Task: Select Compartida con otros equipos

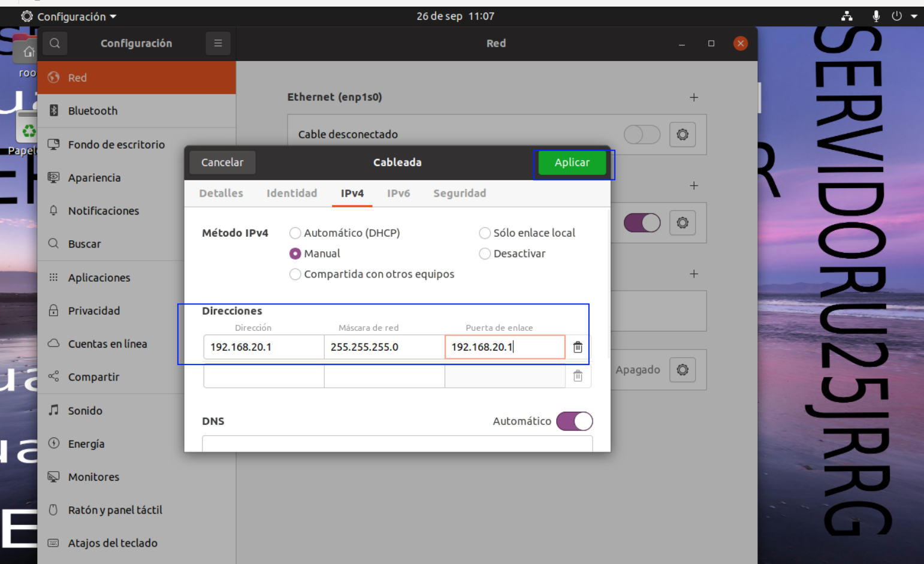Action: pyautogui.click(x=372, y=274)
